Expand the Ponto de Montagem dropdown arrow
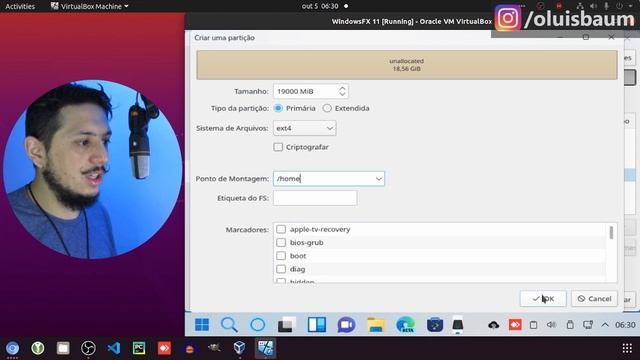 coord(378,179)
